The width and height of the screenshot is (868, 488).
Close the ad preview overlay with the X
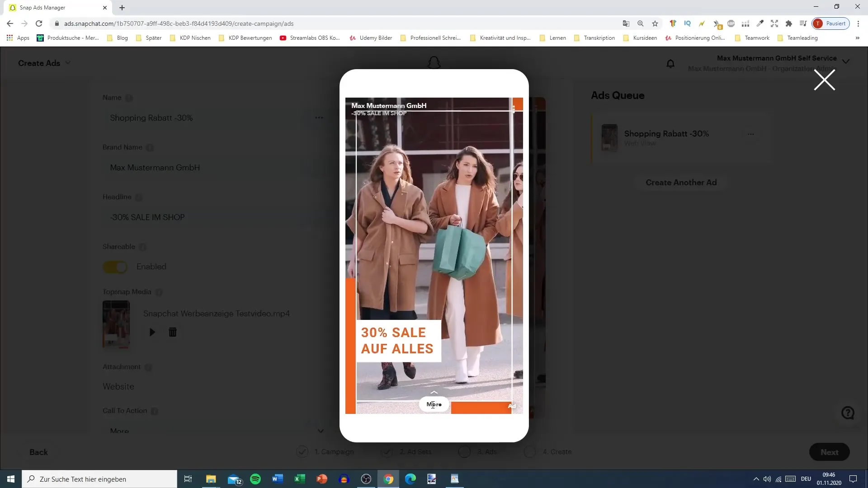824,80
